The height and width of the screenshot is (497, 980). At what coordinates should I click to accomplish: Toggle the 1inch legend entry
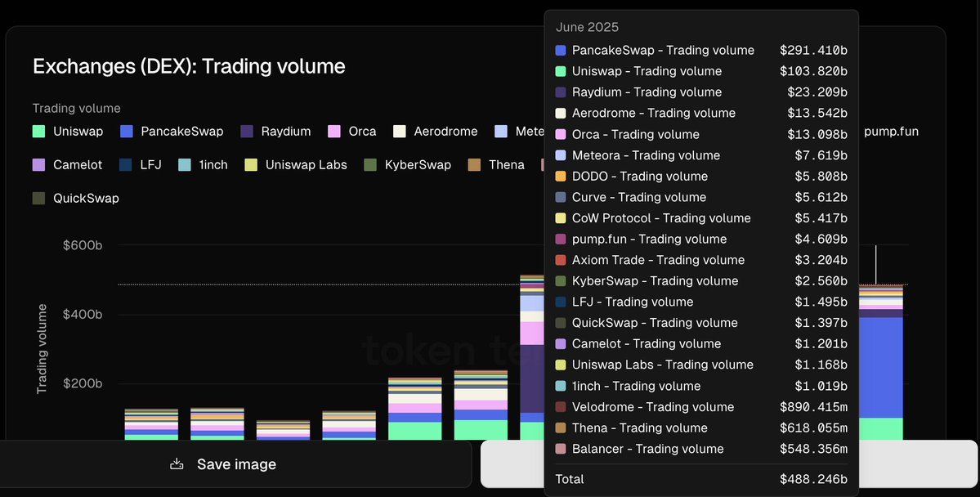204,165
